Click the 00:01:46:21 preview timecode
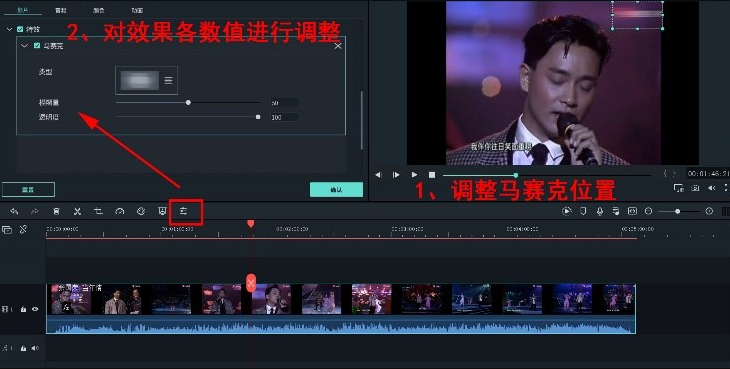This screenshot has height=369, width=730. click(708, 174)
